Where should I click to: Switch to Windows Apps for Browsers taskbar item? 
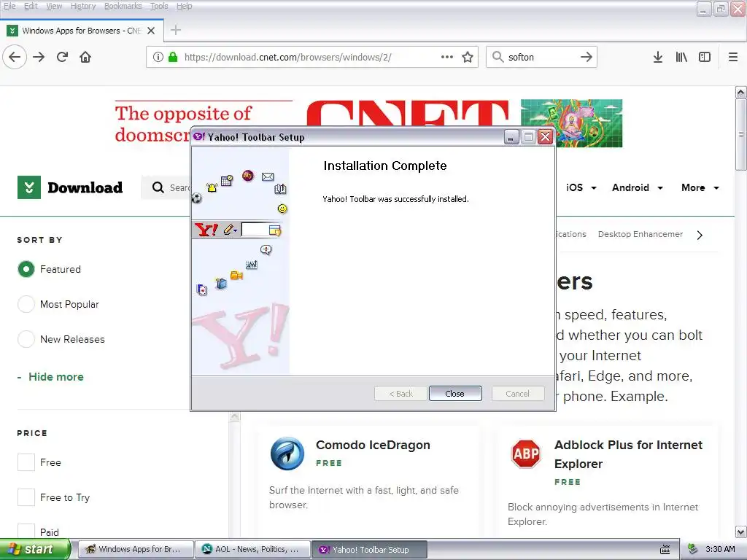(x=136, y=550)
